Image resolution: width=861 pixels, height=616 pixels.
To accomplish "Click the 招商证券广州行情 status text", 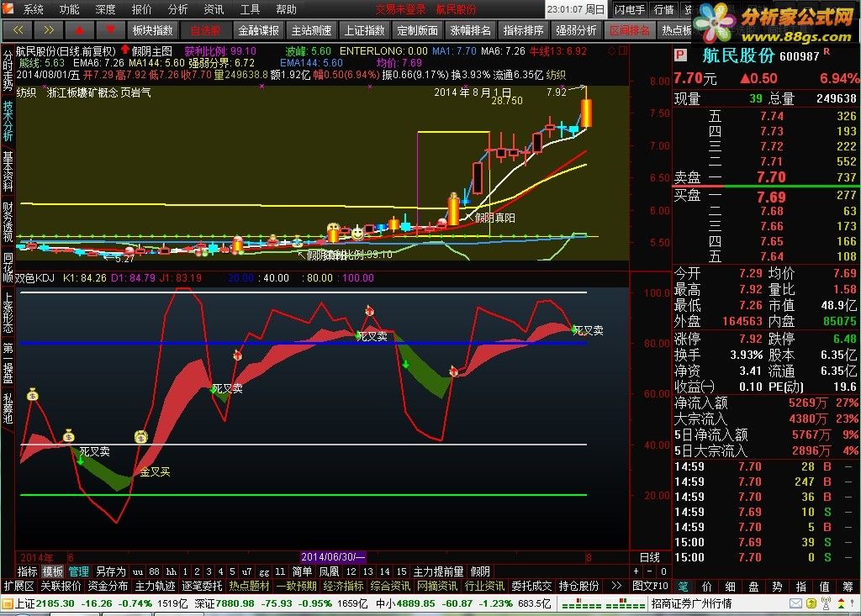I will [691, 603].
